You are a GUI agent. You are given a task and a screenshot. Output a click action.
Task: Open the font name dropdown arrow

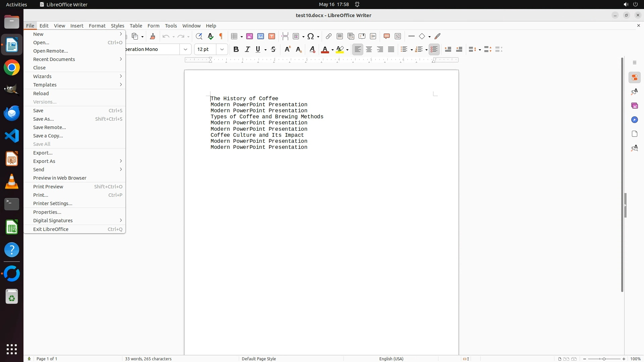point(185,49)
